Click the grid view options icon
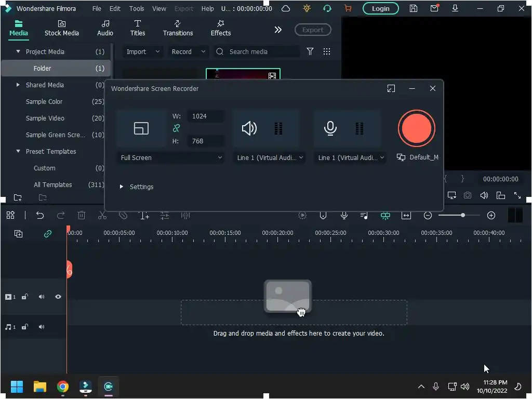Screen dimensions: 532x399 pyautogui.click(x=326, y=51)
